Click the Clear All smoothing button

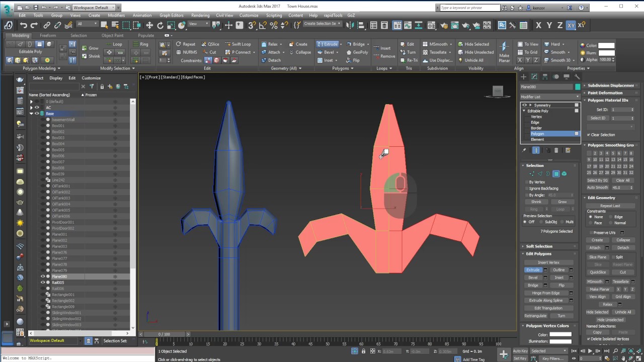623,180
